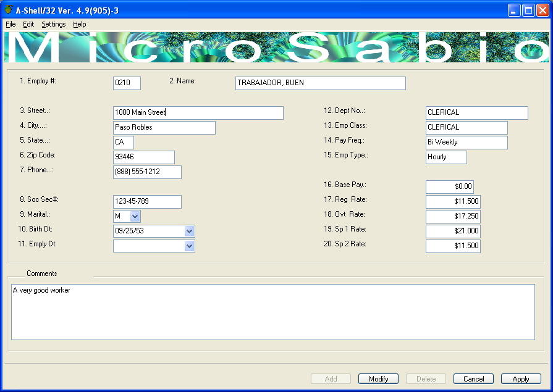Focus the Zip Code field
The width and height of the screenshot is (553, 392).
(x=144, y=157)
